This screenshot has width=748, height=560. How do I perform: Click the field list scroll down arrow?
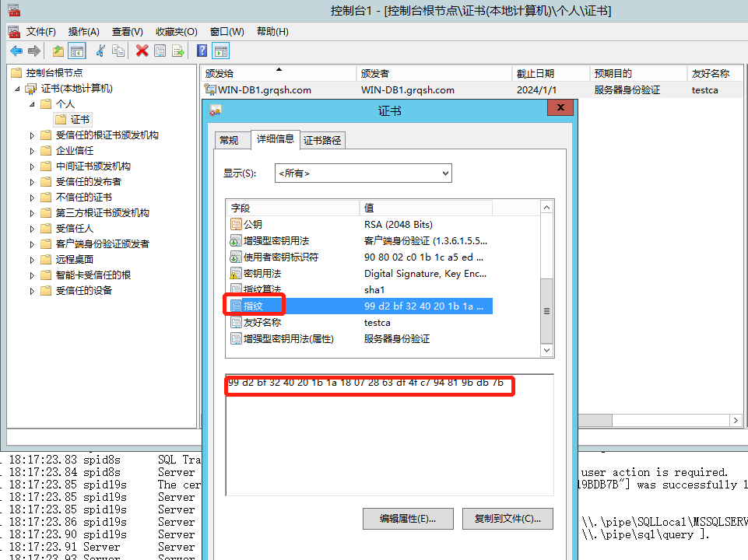click(546, 350)
